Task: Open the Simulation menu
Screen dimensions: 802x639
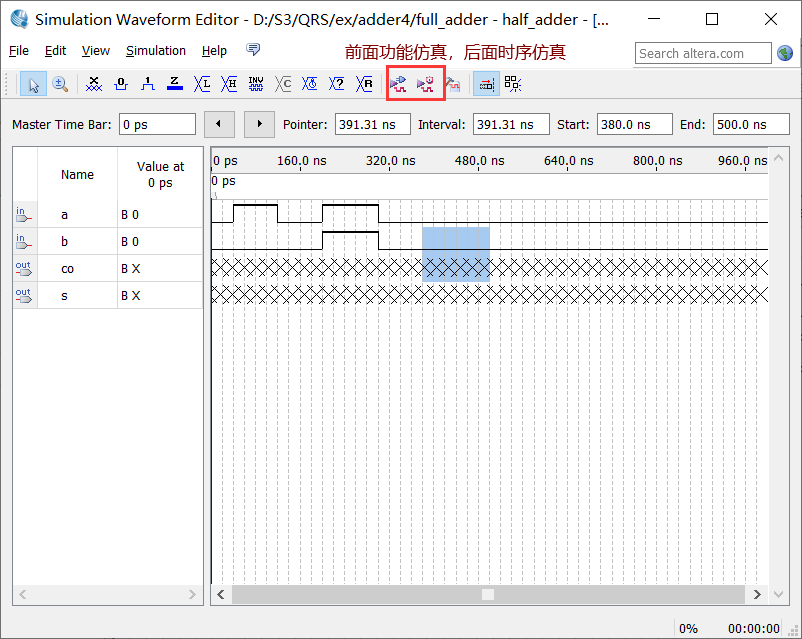Action: [155, 51]
